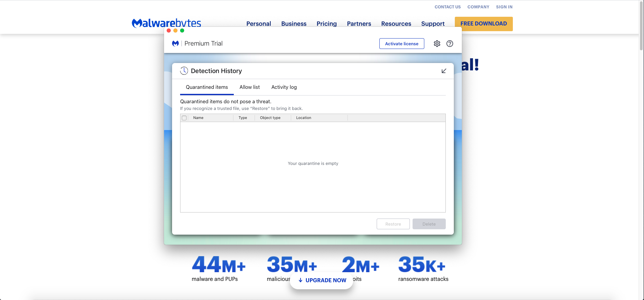The height and width of the screenshot is (300, 644).
Task: Maximize the Malwarebytes app window
Action: click(182, 31)
